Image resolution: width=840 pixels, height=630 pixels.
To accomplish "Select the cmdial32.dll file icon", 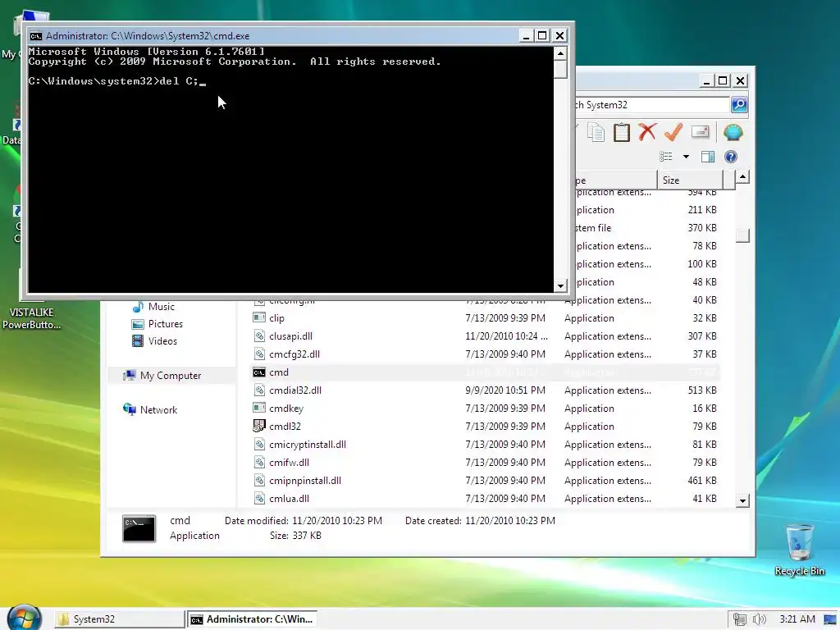I will pos(259,390).
